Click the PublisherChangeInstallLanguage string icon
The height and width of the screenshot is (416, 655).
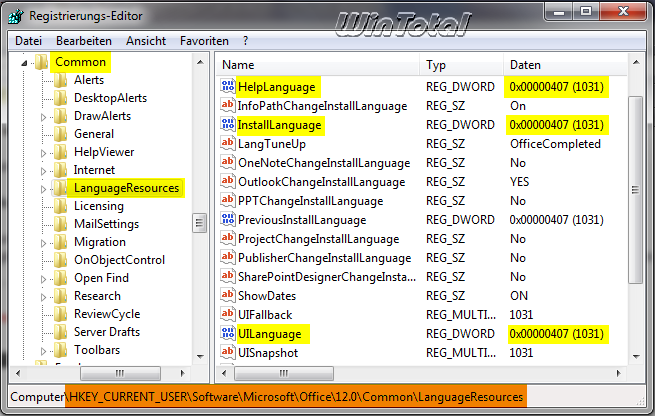coord(228,257)
